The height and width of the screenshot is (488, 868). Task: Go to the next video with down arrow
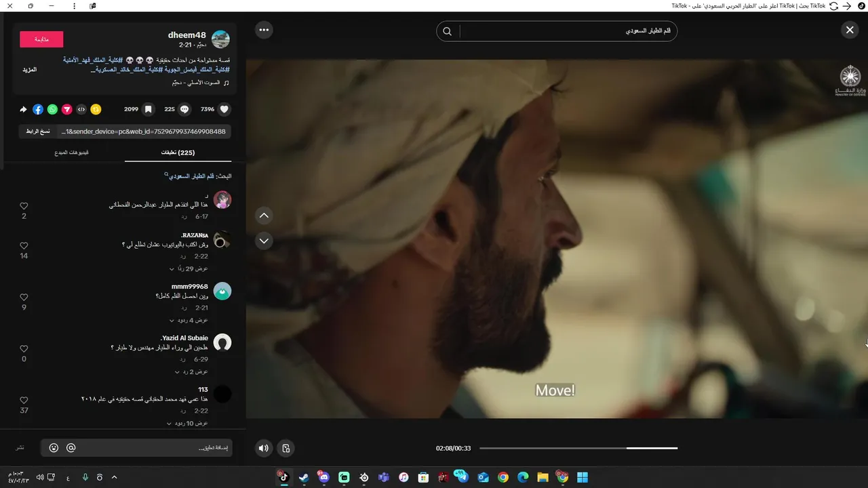[264, 241]
